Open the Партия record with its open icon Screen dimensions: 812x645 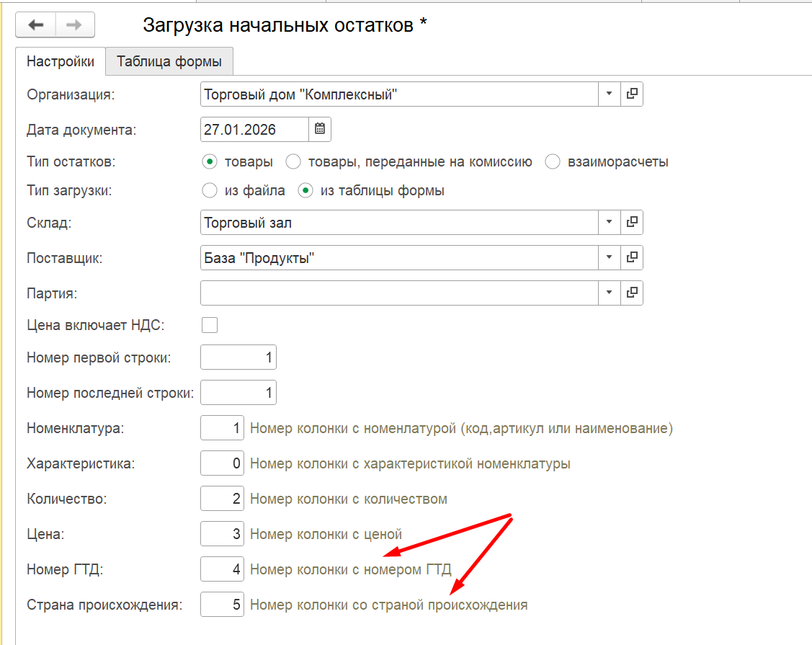(632, 293)
